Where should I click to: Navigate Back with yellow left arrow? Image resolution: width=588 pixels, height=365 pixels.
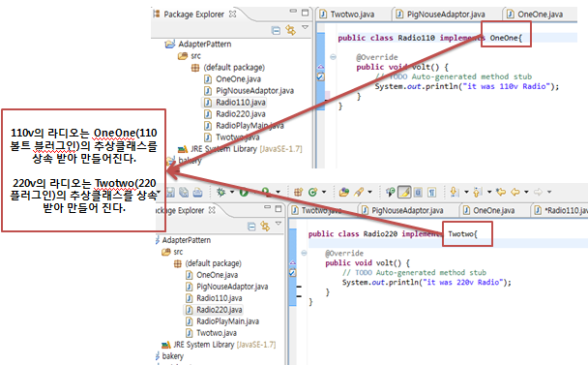515,193
